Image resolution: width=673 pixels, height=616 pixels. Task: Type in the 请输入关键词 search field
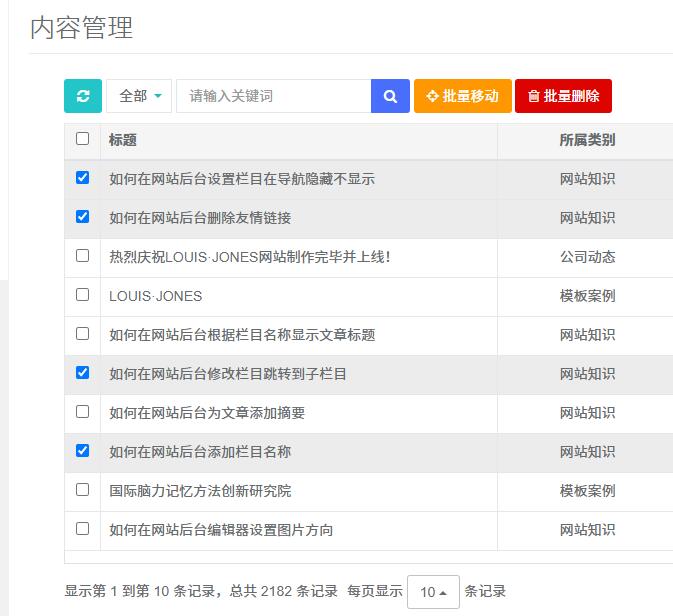click(x=273, y=96)
